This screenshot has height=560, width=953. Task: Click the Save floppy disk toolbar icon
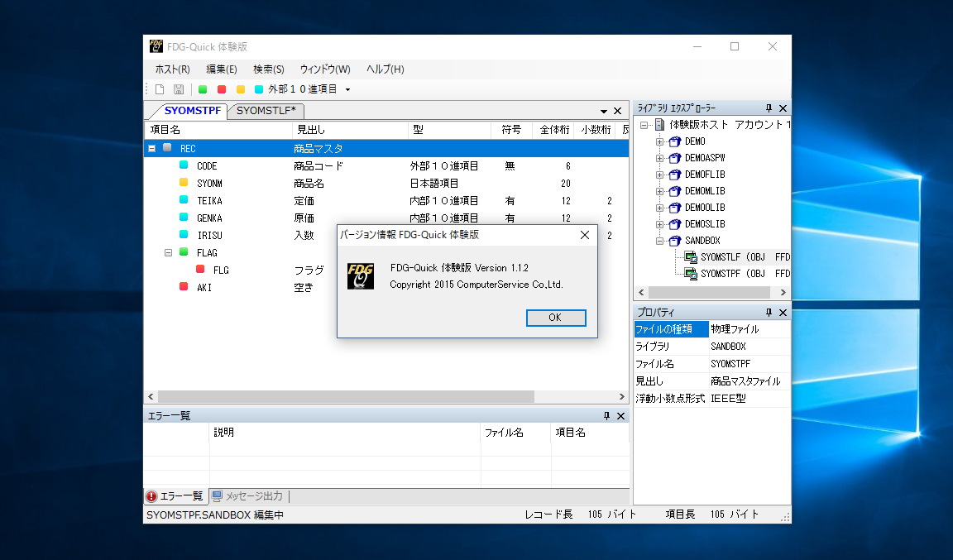[x=179, y=89]
